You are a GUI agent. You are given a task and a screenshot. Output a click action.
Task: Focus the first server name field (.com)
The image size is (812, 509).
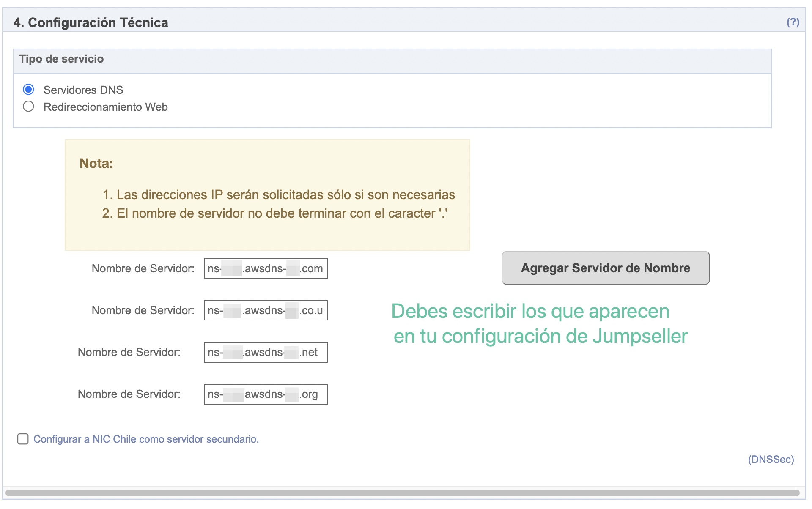pos(265,268)
